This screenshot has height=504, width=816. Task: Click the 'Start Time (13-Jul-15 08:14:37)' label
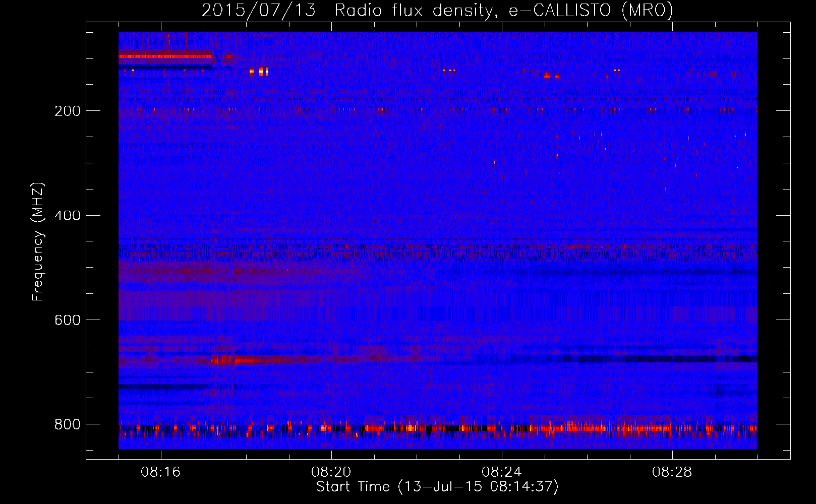437,487
